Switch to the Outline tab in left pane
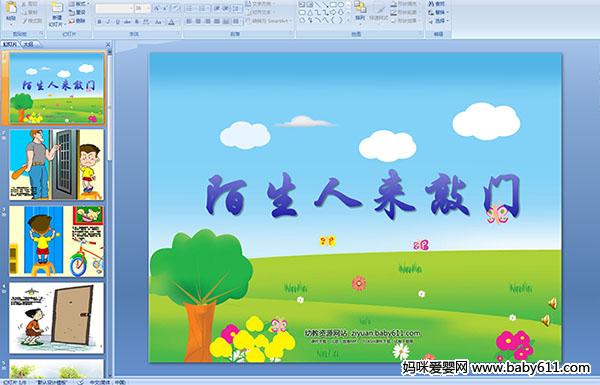600x385 pixels. [x=28, y=44]
